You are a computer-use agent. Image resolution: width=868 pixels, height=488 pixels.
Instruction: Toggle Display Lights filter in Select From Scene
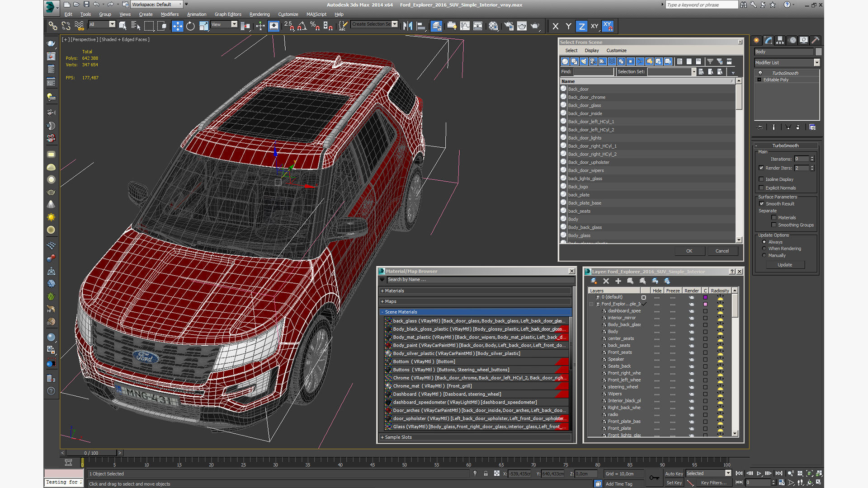(x=584, y=61)
